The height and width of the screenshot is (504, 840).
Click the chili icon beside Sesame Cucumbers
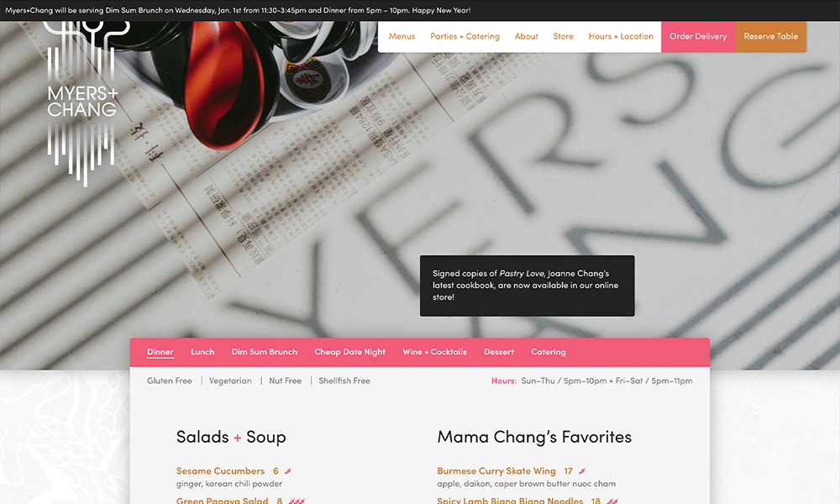coord(287,470)
